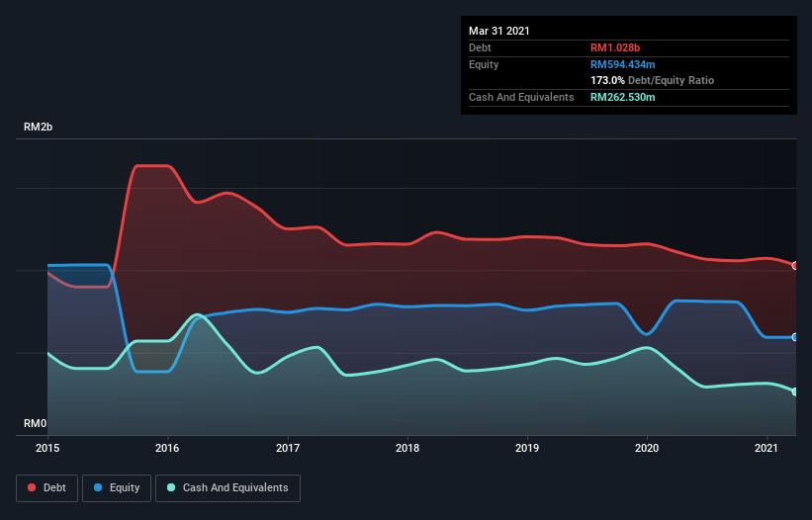The height and width of the screenshot is (520, 812).
Task: Select the 2016 x-axis label
Action: pyautogui.click(x=167, y=448)
